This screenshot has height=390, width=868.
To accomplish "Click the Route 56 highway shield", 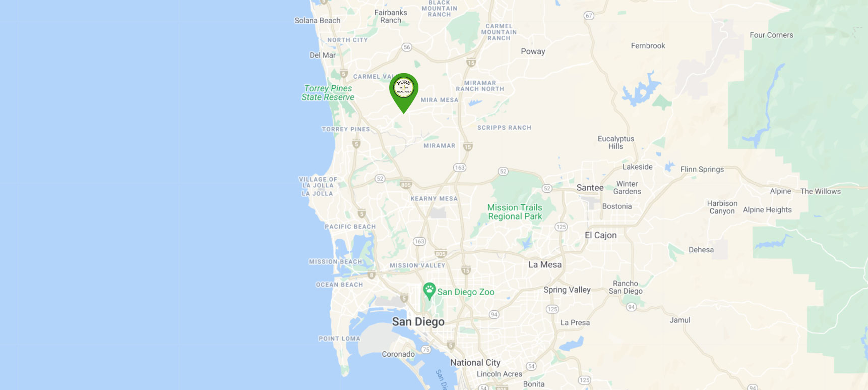I will click(x=407, y=47).
